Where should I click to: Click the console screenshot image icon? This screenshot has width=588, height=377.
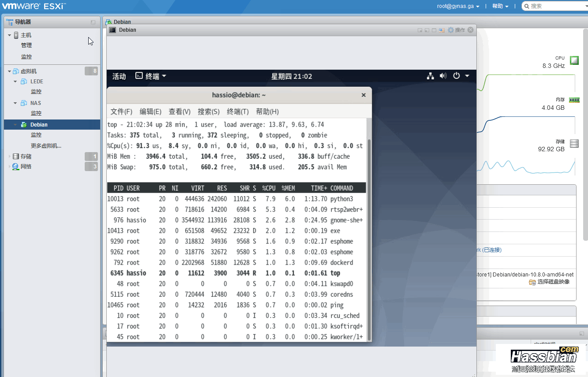point(441,30)
